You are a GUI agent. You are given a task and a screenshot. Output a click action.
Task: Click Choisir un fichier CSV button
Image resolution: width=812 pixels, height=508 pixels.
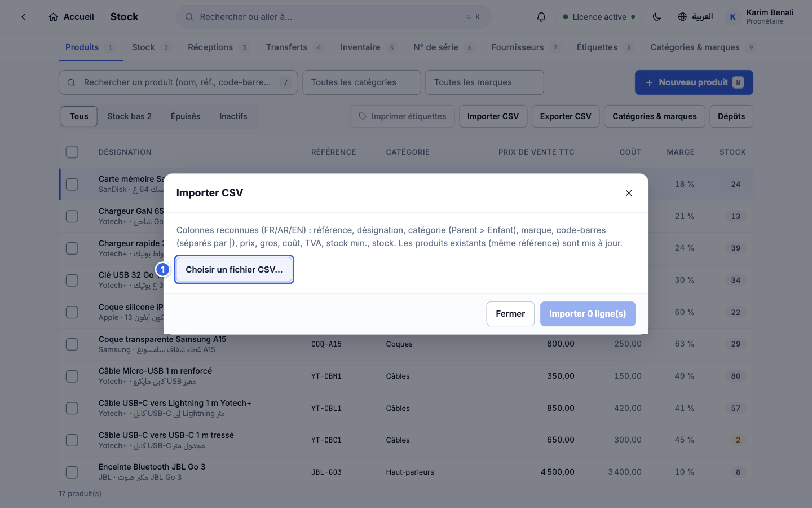pyautogui.click(x=234, y=270)
